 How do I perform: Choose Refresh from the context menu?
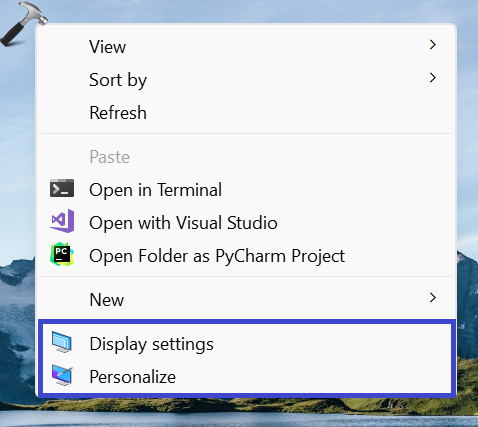pyautogui.click(x=246, y=112)
